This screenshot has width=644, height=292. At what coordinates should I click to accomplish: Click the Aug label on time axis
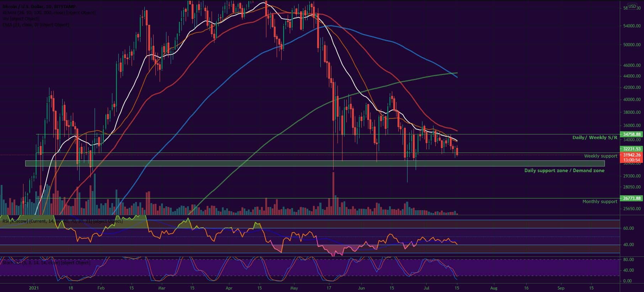[x=494, y=288]
